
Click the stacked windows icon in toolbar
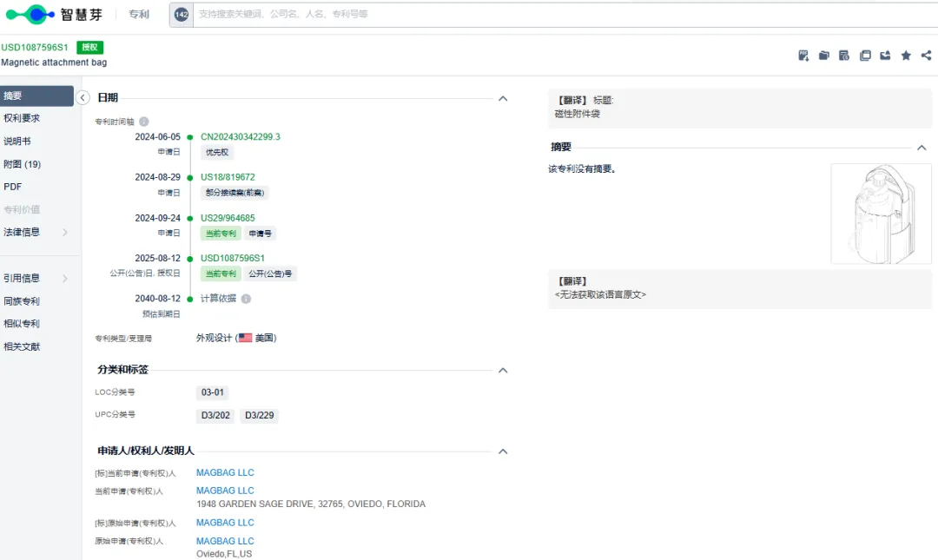(x=865, y=56)
